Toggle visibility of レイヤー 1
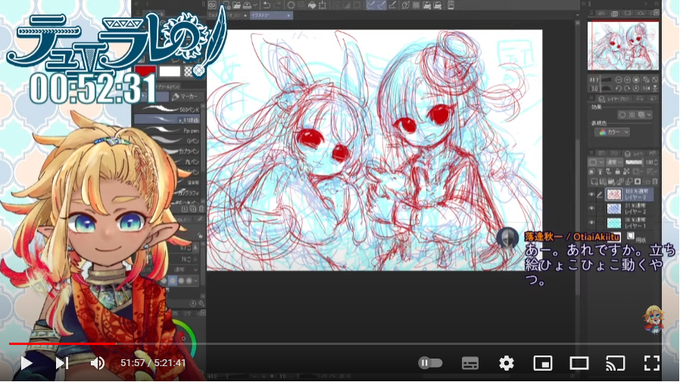The image size is (680, 382). tap(591, 223)
